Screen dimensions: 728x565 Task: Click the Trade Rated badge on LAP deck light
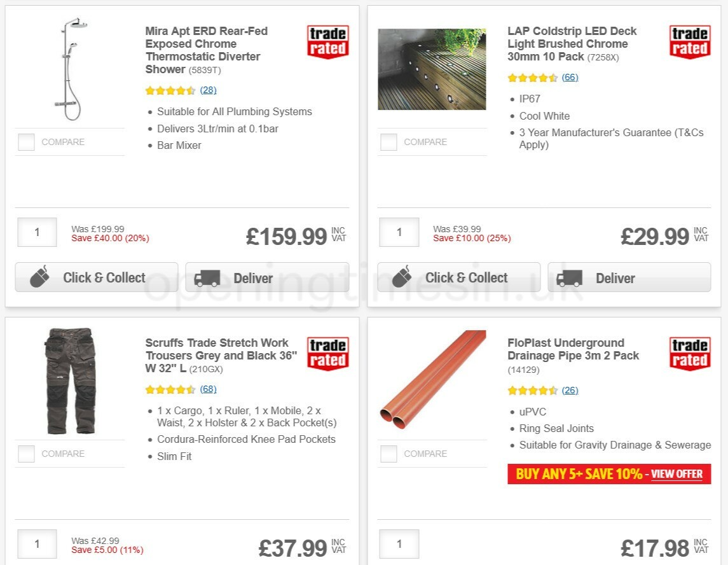coord(690,42)
